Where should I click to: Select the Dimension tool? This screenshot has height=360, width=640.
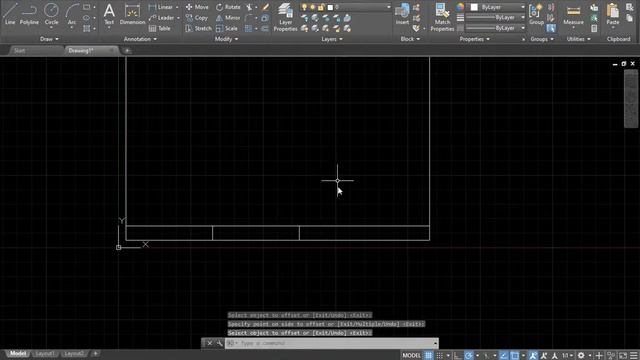[132, 13]
